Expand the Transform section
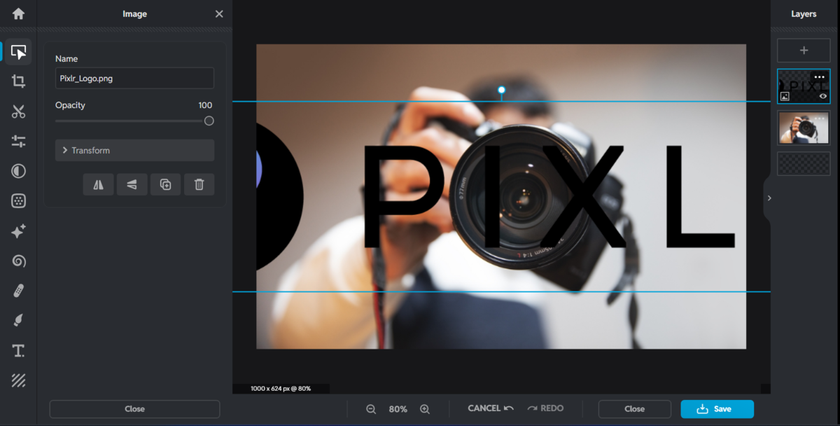Screen dimensions: 840x426 [134, 151]
